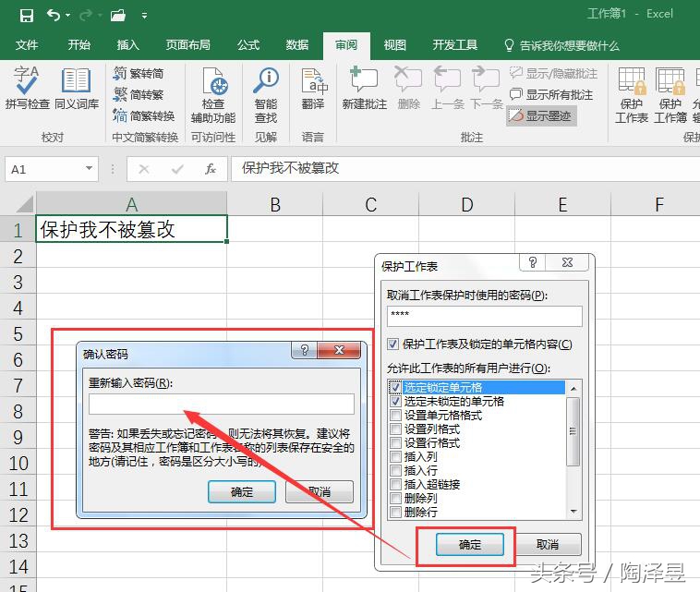Toggle 保护工作表及锁定的单元格内容 checkbox

click(x=392, y=344)
